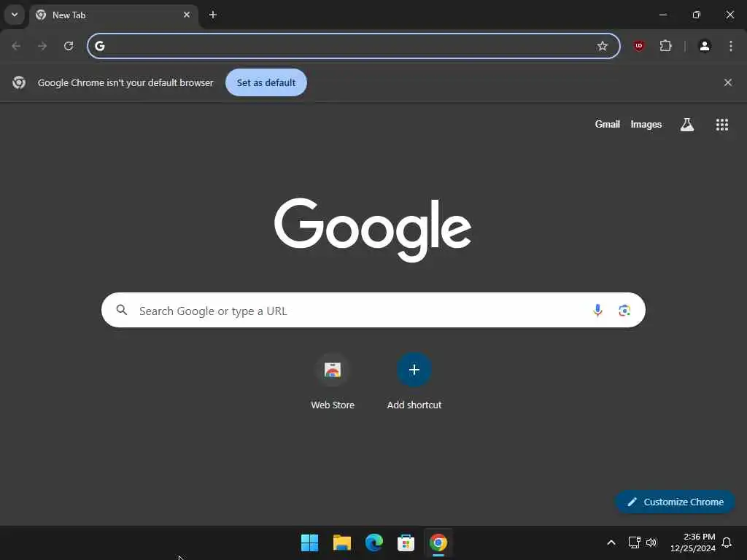Open the Extensions puzzle menu
The width and height of the screenshot is (747, 560).
point(665,46)
